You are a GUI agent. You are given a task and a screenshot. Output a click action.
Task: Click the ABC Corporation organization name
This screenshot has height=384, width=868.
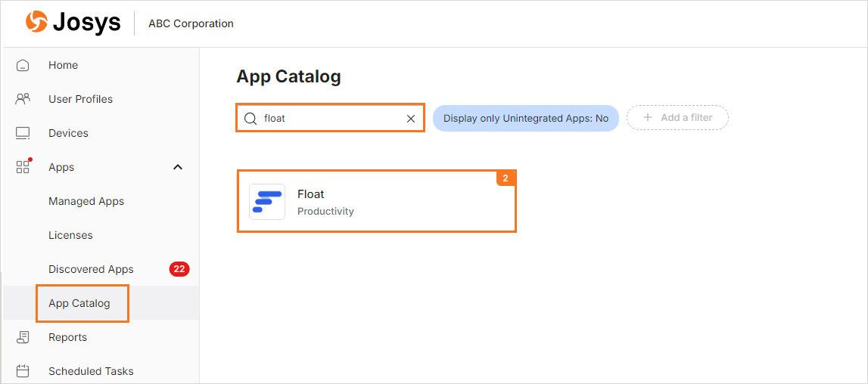191,23
